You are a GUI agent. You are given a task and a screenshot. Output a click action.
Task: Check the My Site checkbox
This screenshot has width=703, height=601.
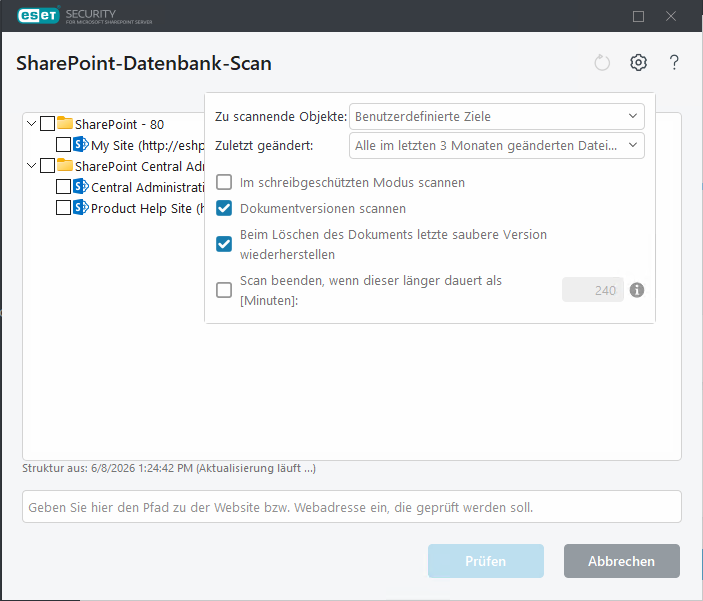coord(63,144)
